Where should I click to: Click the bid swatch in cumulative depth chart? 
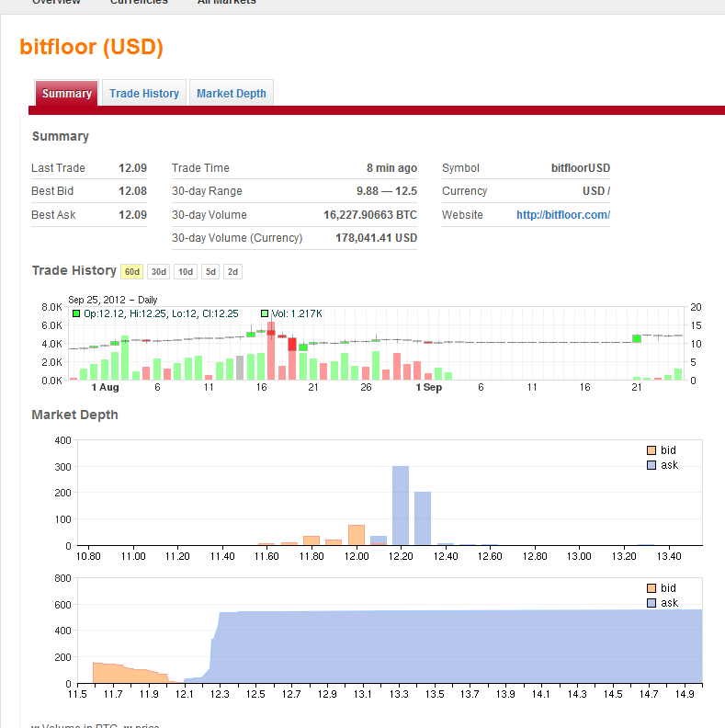(x=651, y=588)
